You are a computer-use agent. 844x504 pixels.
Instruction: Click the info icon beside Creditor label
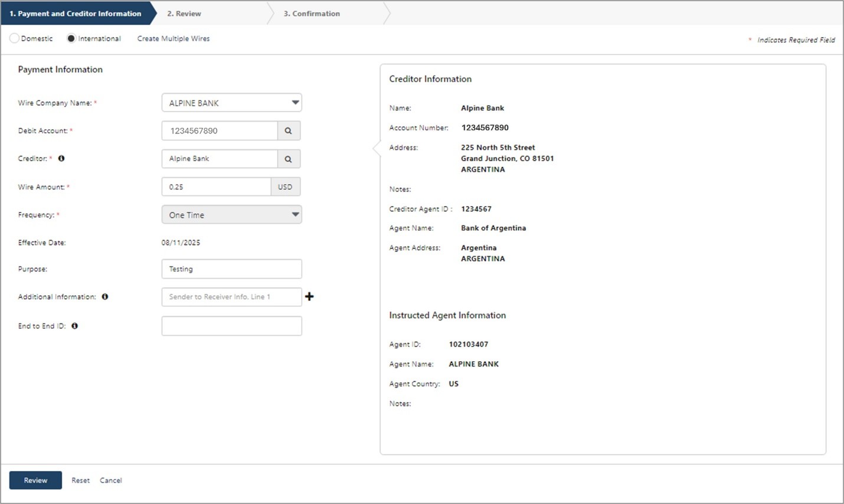[x=61, y=158]
